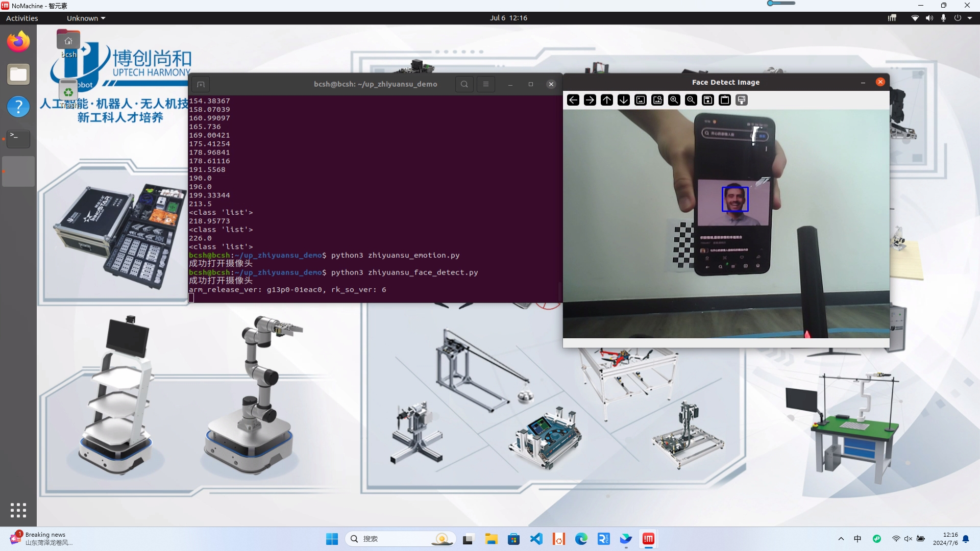Save the Face Detect image with floppy icon
Screen dimensions: 980x551
point(708,100)
